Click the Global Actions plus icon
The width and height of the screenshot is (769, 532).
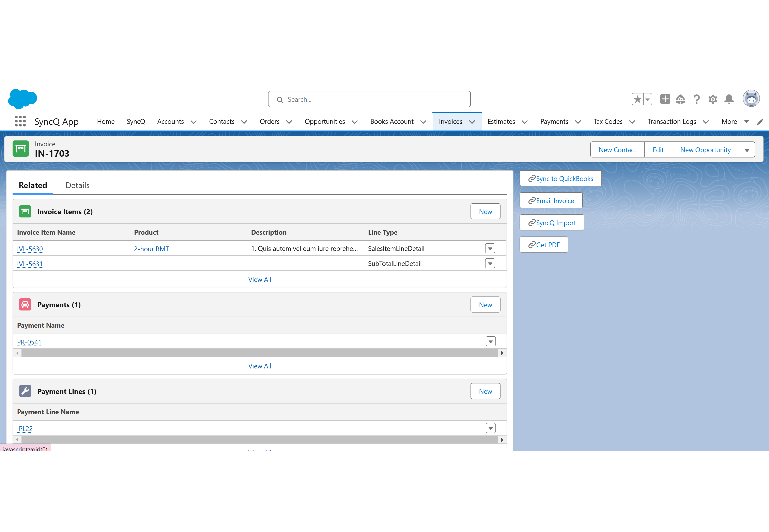point(665,99)
